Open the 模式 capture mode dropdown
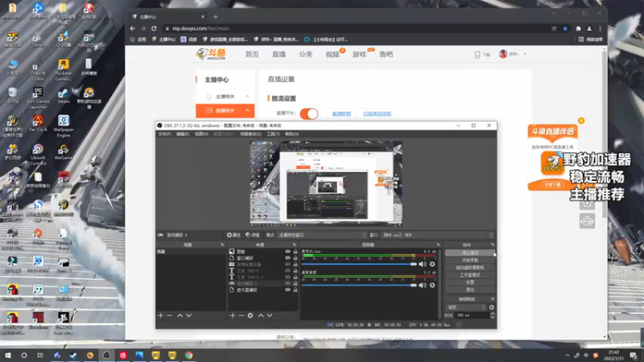Image resolution: width=644 pixels, height=362 pixels. pyautogui.click(x=322, y=235)
